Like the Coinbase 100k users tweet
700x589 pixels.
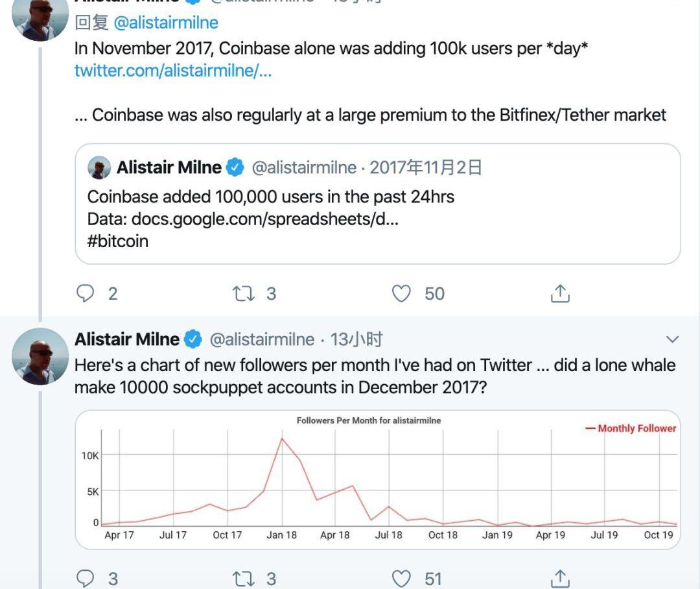click(402, 294)
